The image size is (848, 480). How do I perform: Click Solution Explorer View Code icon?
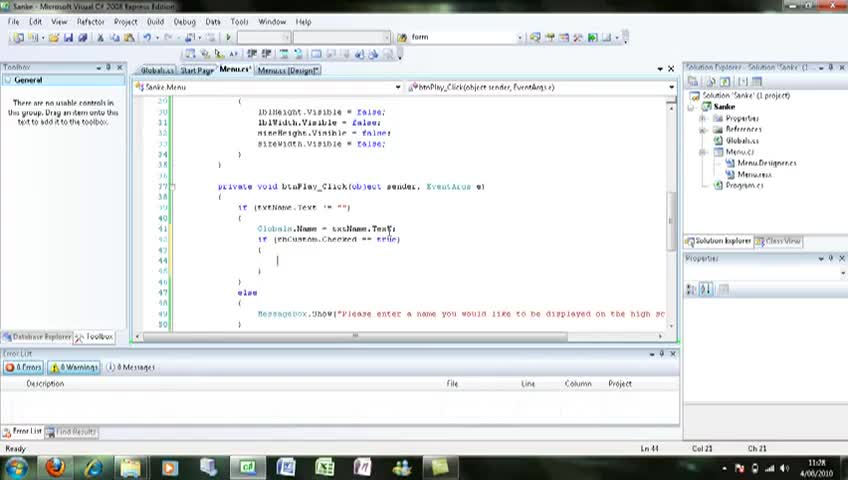pyautogui.click(x=743, y=82)
